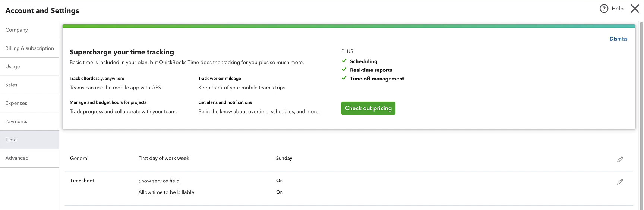Image resolution: width=644 pixels, height=210 pixels.
Task: Click First day of work week label
Action: 164,158
